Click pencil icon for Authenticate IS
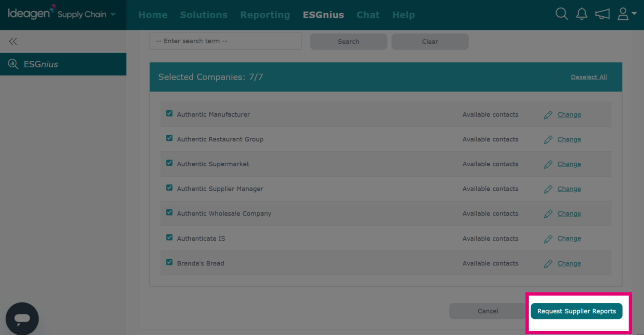Viewport: 644px width, 335px height. 548,239
